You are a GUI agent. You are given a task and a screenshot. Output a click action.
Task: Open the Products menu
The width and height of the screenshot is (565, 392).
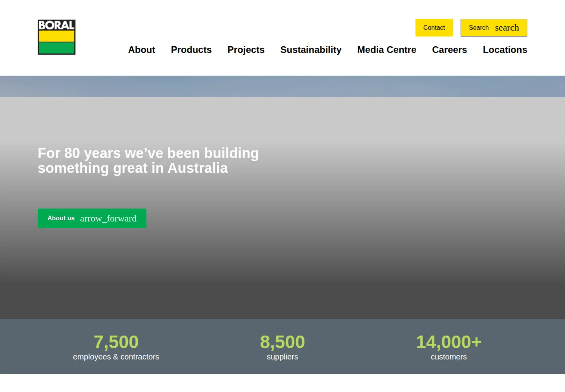(x=191, y=50)
